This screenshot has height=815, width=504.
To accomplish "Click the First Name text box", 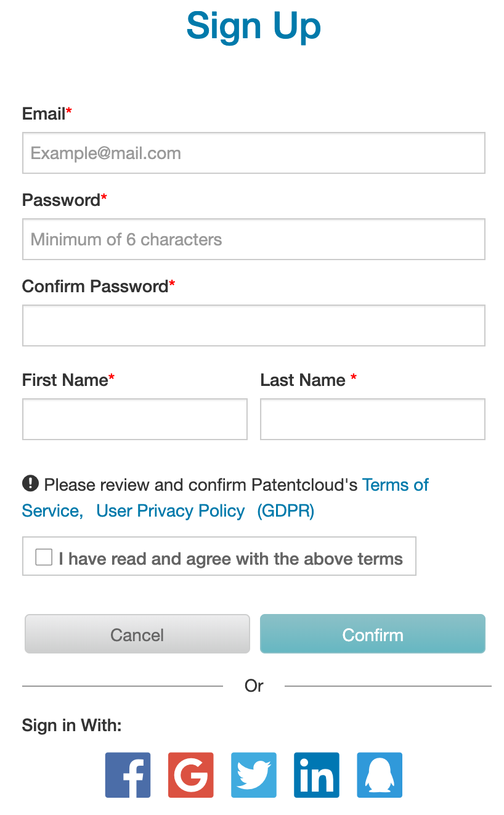I will tap(135, 419).
